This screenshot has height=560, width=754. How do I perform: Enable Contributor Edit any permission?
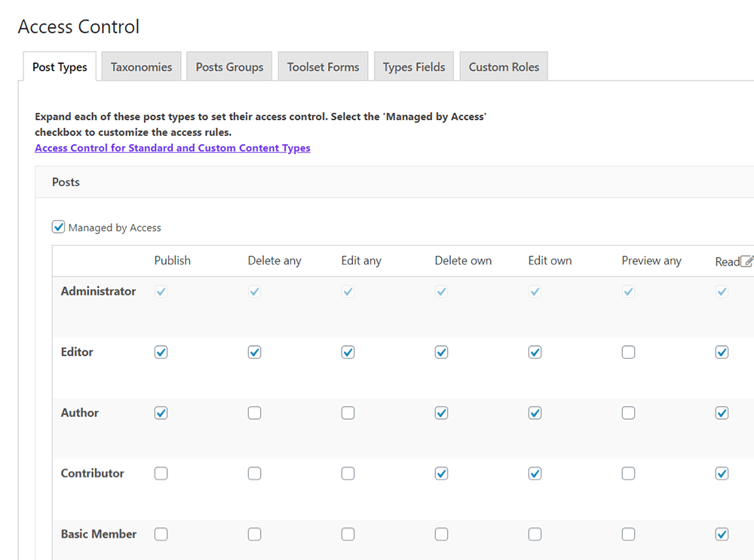(348, 473)
